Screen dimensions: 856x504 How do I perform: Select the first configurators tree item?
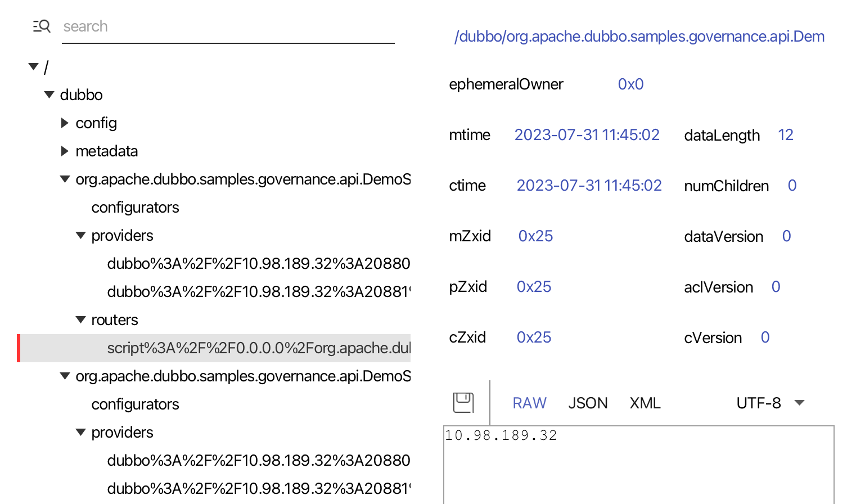[135, 207]
